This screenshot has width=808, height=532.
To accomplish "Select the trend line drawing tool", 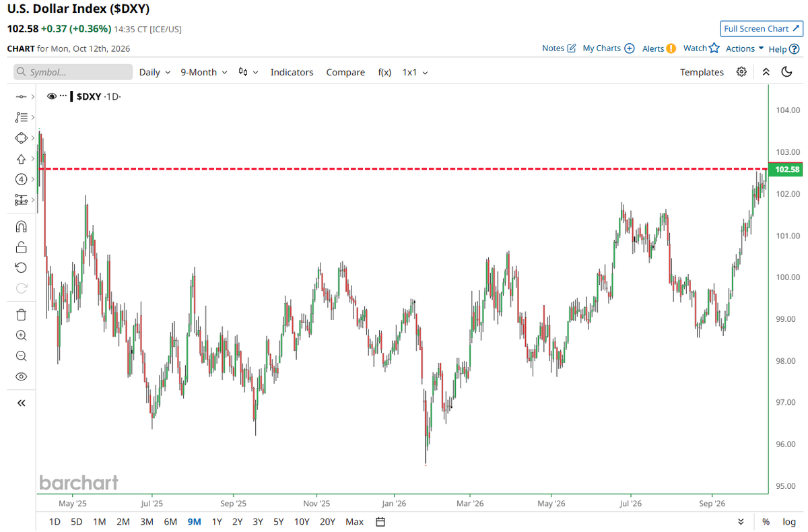I will pos(21,97).
